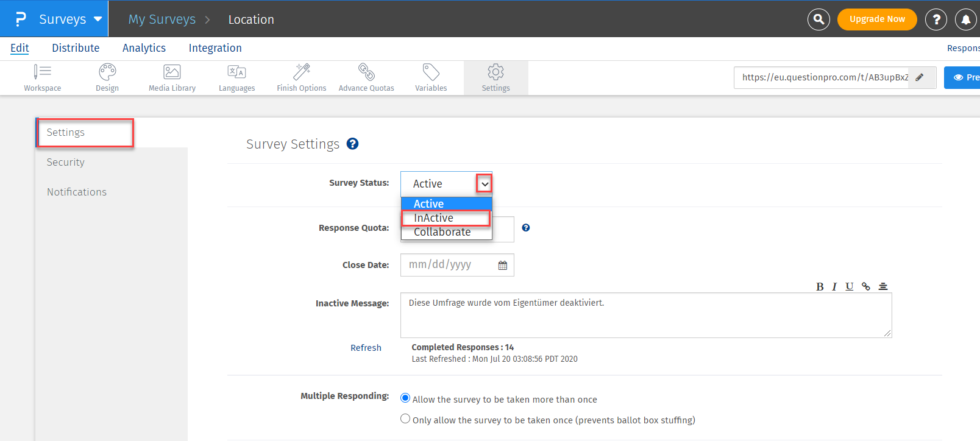
Task: Select 'Only allow the survey to be taken once'
Action: [x=405, y=419]
